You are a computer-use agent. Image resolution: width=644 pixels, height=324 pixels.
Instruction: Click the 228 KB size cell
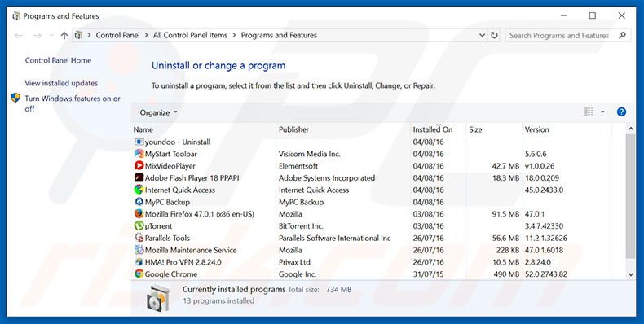(x=508, y=250)
